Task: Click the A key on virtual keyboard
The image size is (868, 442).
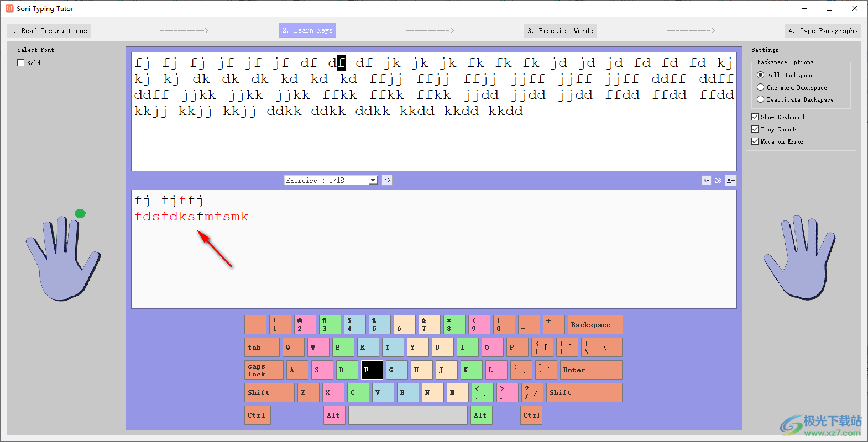Action: (x=297, y=370)
